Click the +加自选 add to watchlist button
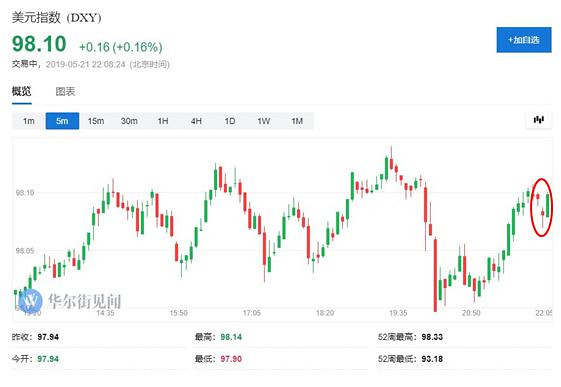This screenshot has width=561, height=387. click(524, 40)
